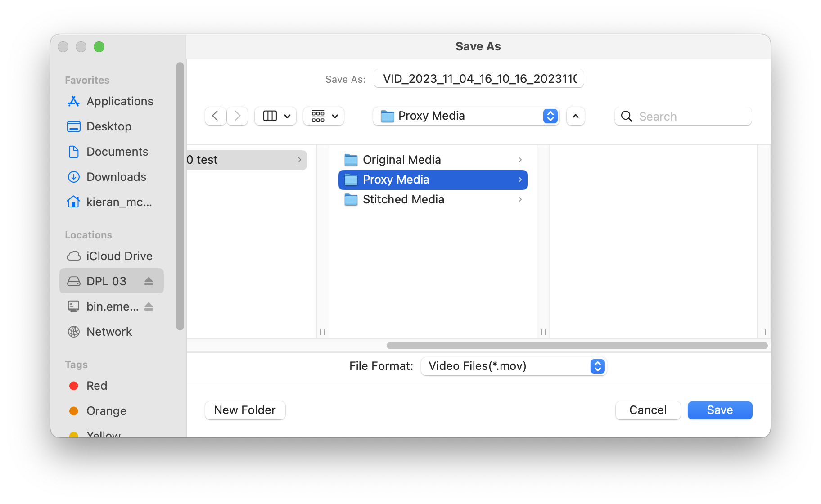Collapse the dialog with the up chevron button
The image size is (821, 504).
[576, 116]
